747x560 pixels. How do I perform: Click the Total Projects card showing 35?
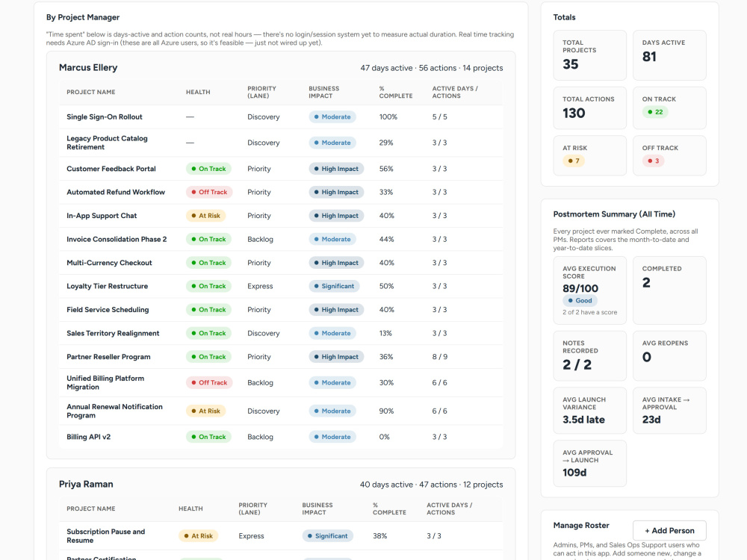[x=590, y=55]
